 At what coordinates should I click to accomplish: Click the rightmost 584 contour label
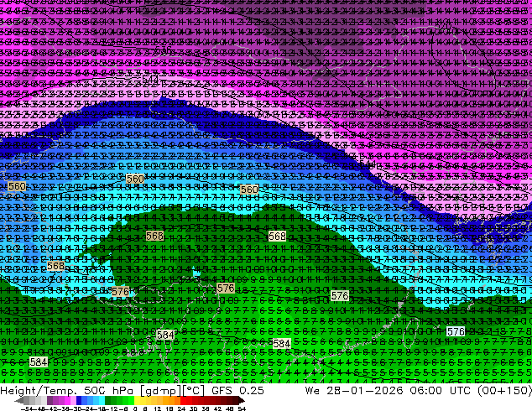(x=282, y=344)
